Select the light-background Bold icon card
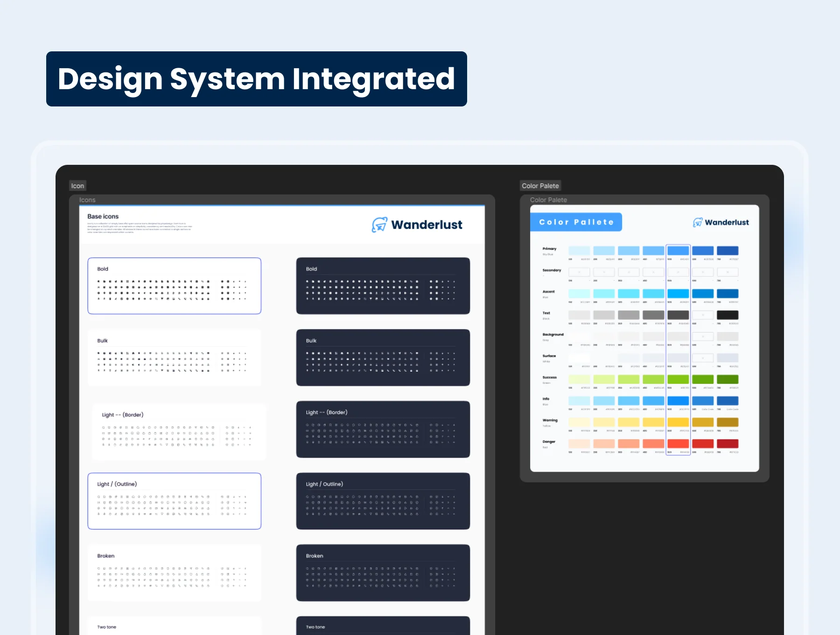Screen dimensions: 840x635 pos(175,286)
